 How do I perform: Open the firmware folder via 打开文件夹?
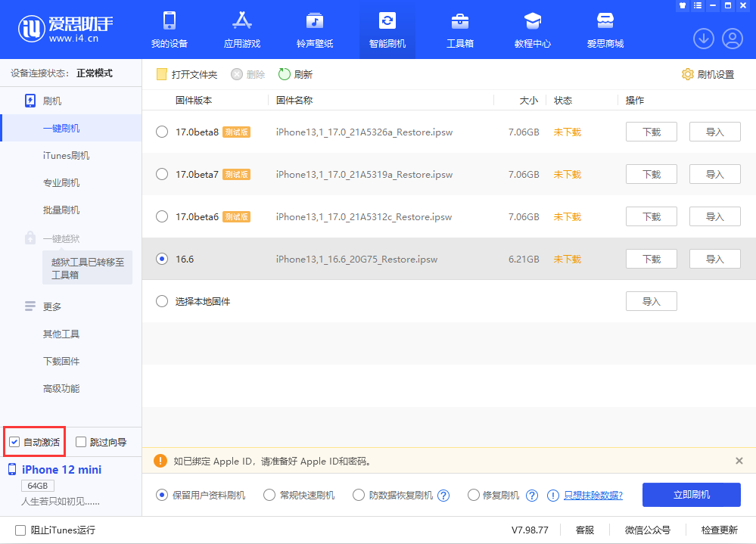[x=186, y=74]
